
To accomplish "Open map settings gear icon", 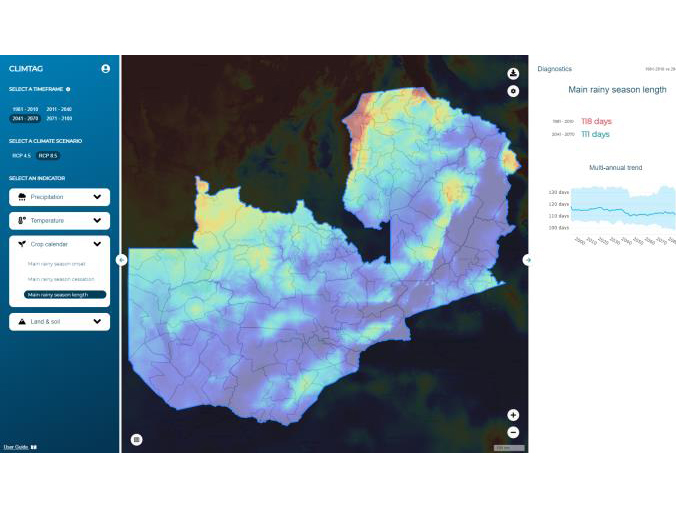I will (513, 91).
